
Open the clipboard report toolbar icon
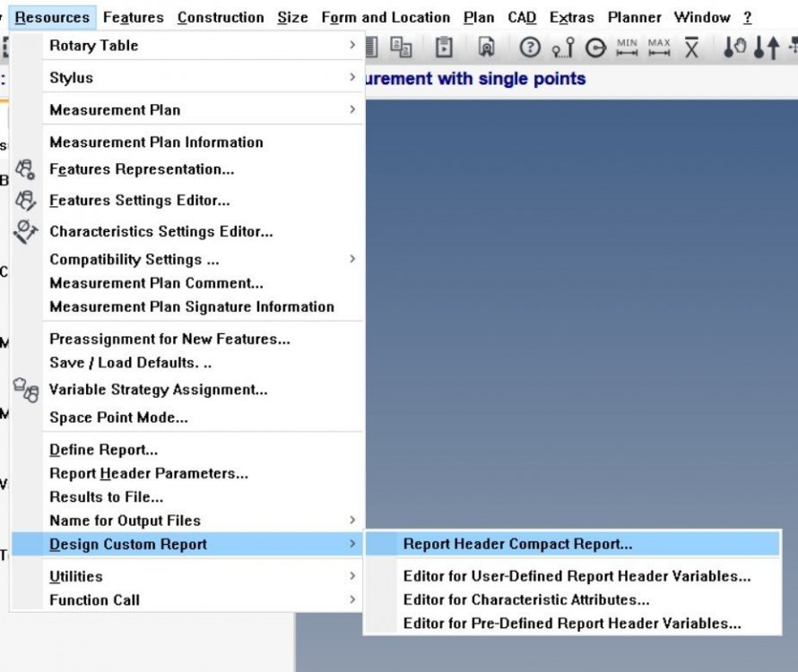(x=443, y=47)
